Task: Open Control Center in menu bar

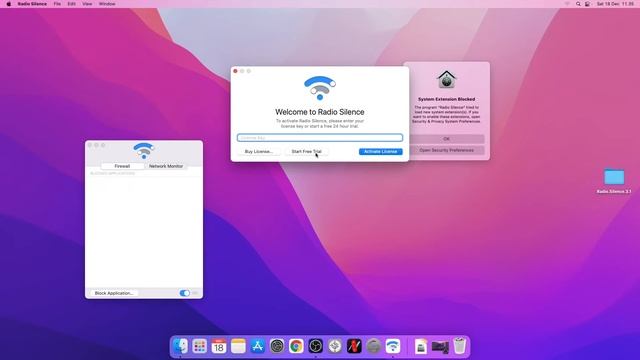Action: point(587,4)
